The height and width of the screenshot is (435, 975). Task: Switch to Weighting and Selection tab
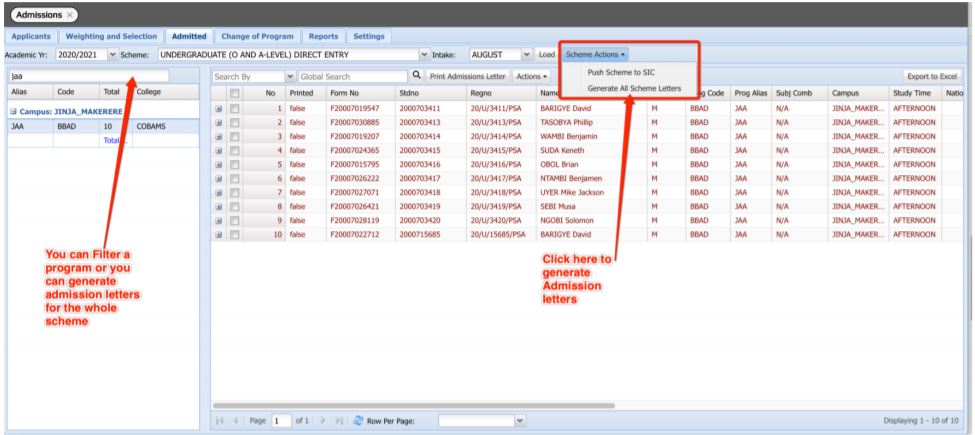click(112, 36)
